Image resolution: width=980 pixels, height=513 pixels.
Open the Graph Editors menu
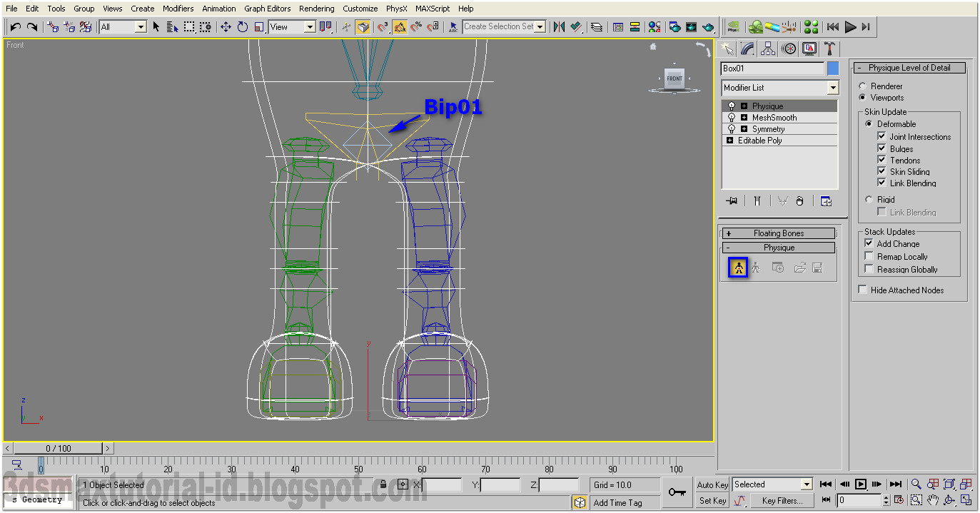(267, 8)
